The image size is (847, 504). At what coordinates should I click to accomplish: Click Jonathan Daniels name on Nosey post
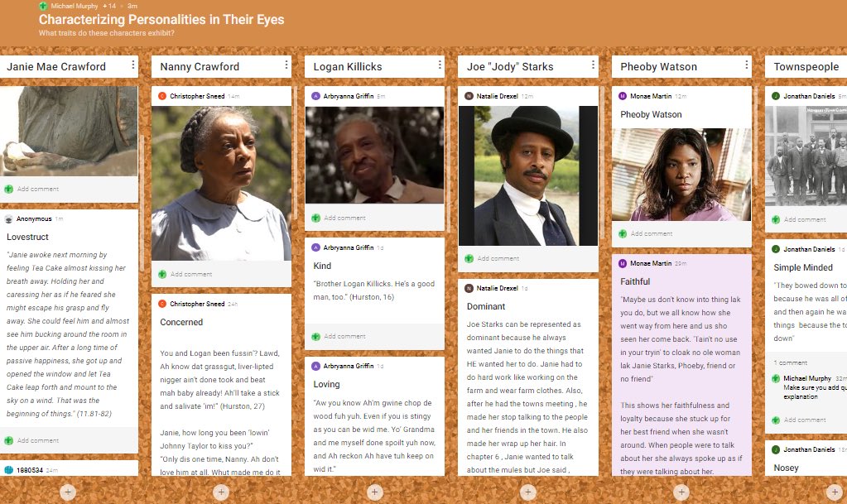click(809, 449)
